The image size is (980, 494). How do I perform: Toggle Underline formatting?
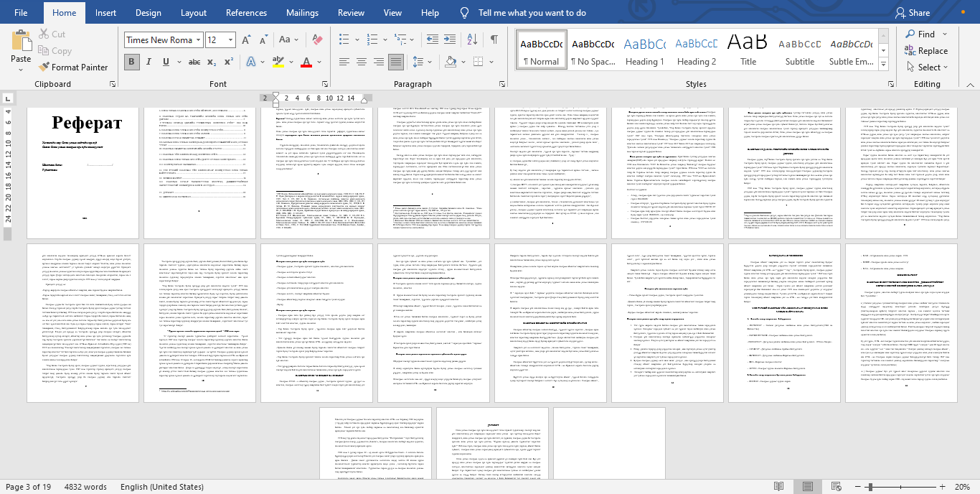(x=165, y=62)
